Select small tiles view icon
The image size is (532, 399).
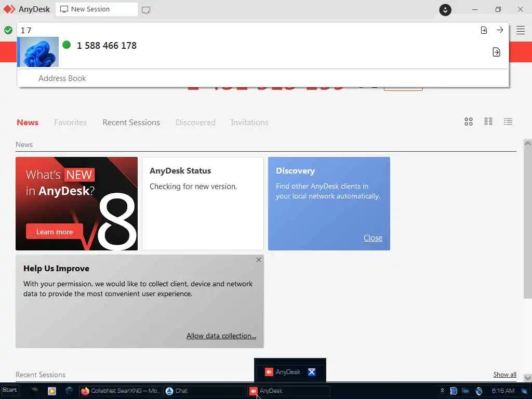pos(488,122)
